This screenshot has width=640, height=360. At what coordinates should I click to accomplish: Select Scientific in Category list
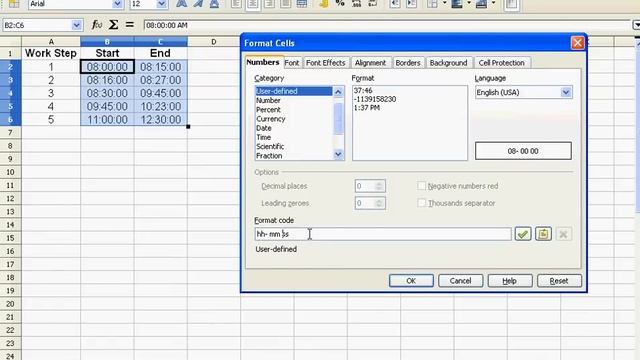click(294, 147)
